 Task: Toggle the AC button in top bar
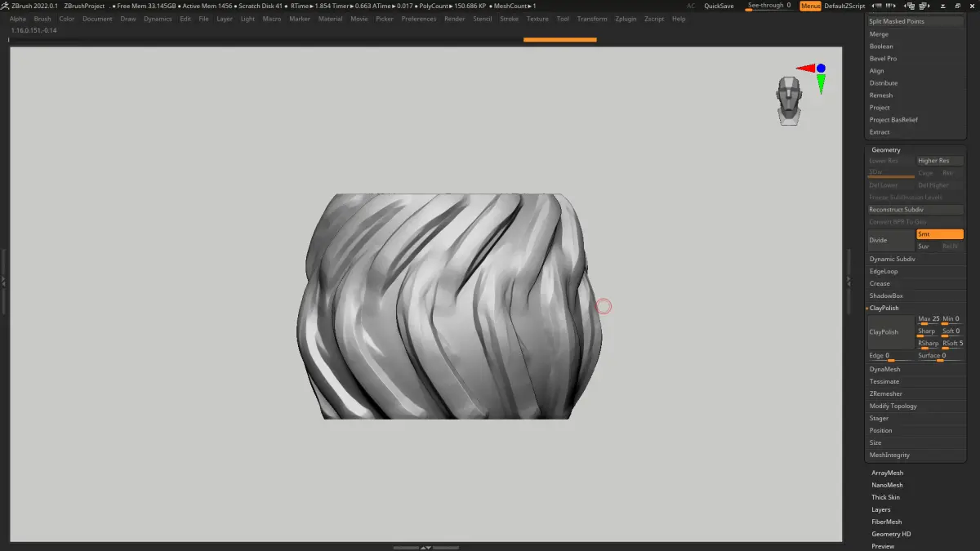pos(691,6)
